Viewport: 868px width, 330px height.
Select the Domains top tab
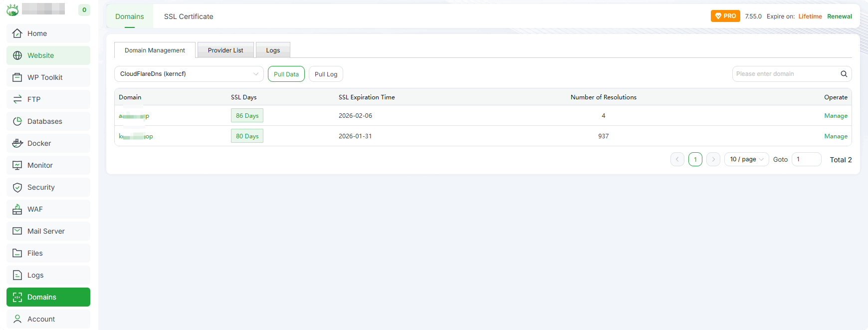point(130,16)
